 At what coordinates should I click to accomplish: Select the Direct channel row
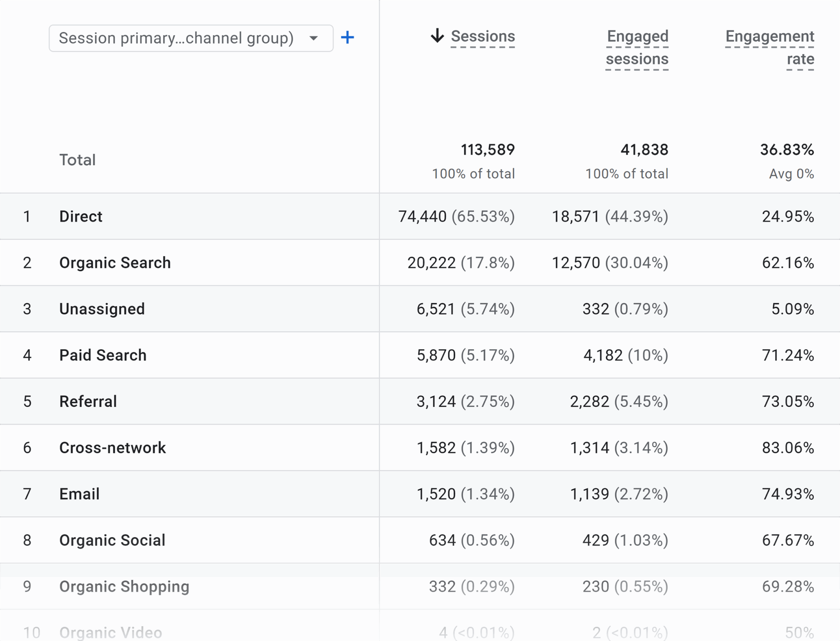(x=420, y=216)
